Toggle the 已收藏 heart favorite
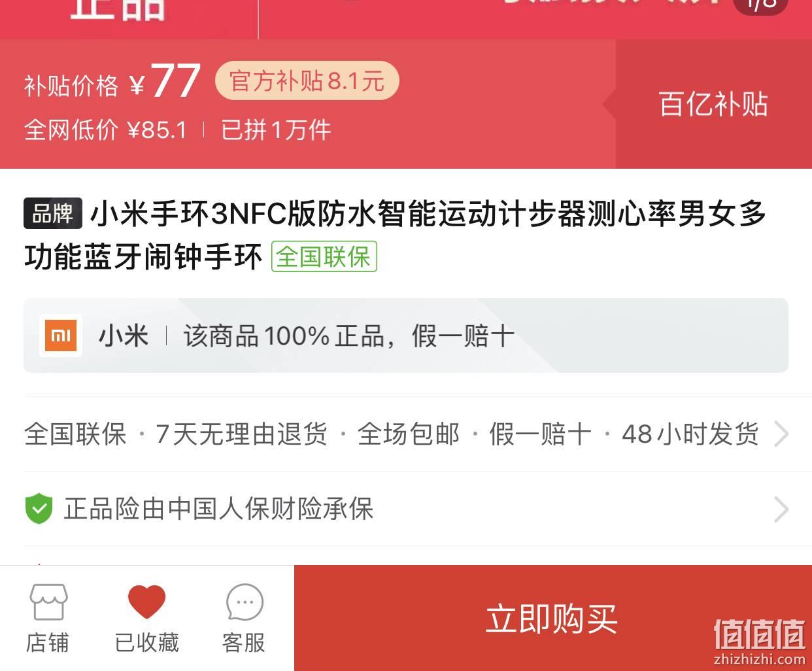 (x=146, y=618)
